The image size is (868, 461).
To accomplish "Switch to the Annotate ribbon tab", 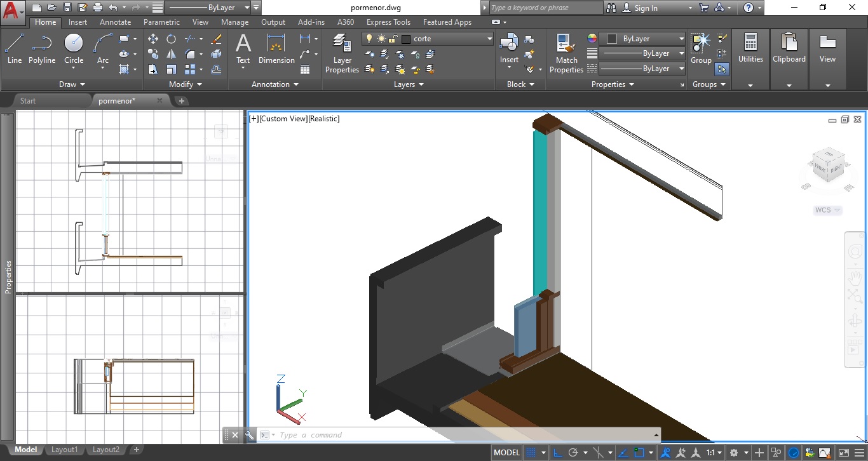I will 116,22.
